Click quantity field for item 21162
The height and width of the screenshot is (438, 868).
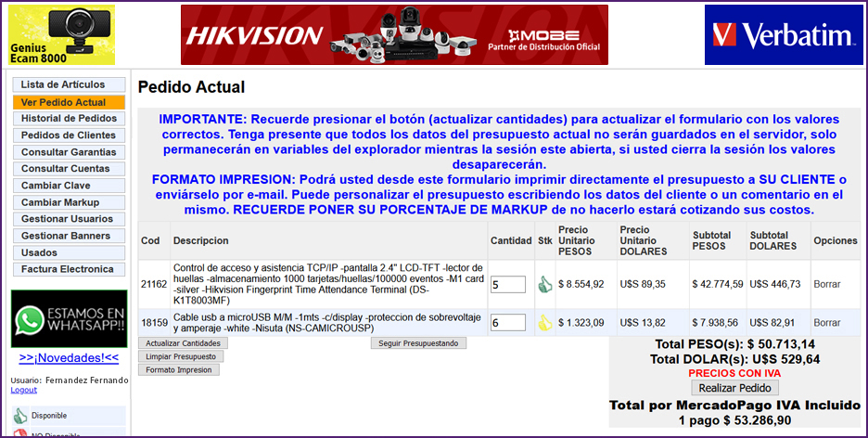[x=508, y=285]
